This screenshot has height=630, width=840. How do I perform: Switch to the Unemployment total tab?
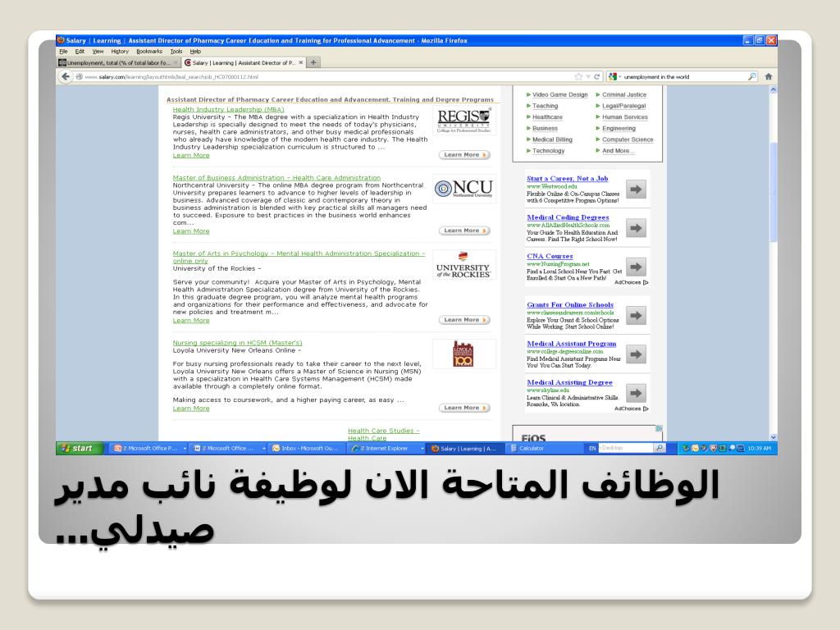click(x=118, y=62)
